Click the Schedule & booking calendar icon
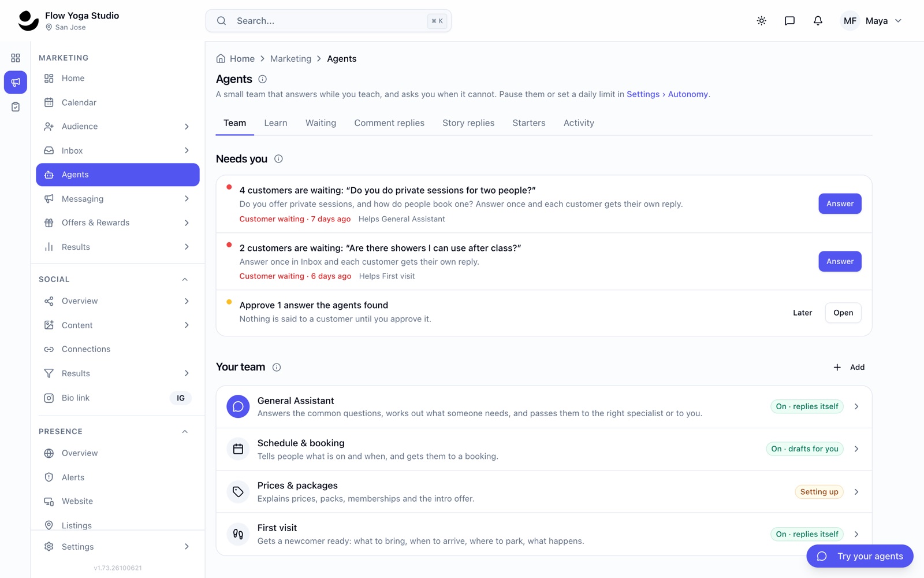 coord(238,449)
